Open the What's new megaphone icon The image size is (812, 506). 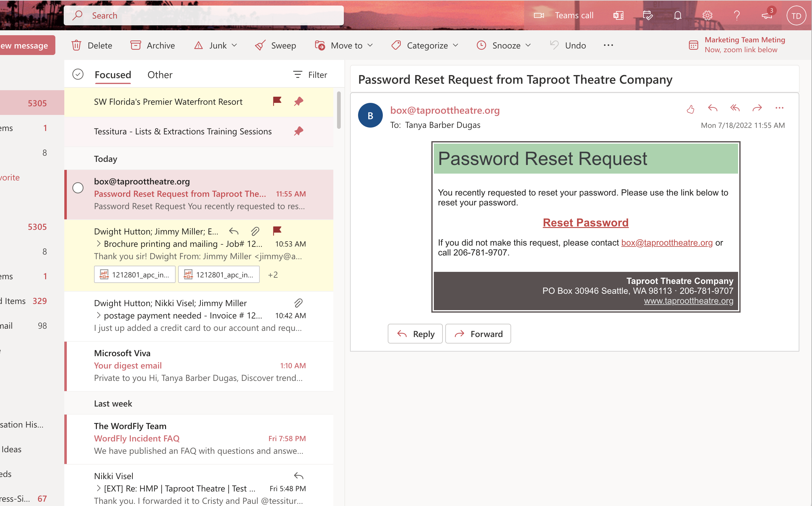[767, 15]
